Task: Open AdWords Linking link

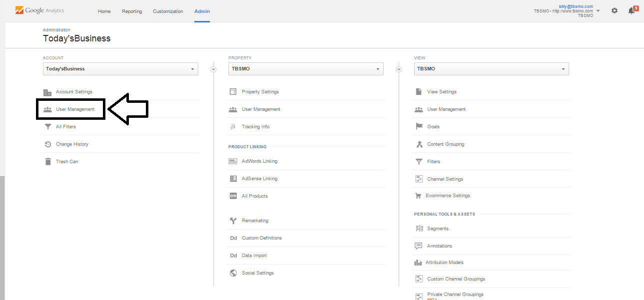Action: (259, 161)
